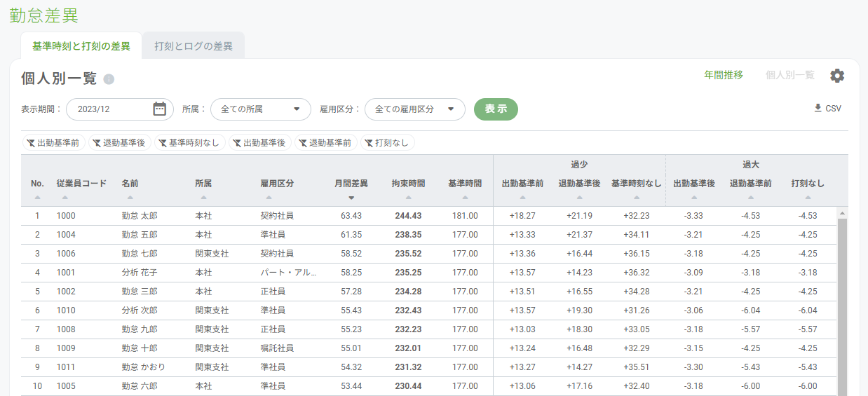Click scrollbar up arrow of table
This screenshot has width=868, height=396.
(842, 212)
